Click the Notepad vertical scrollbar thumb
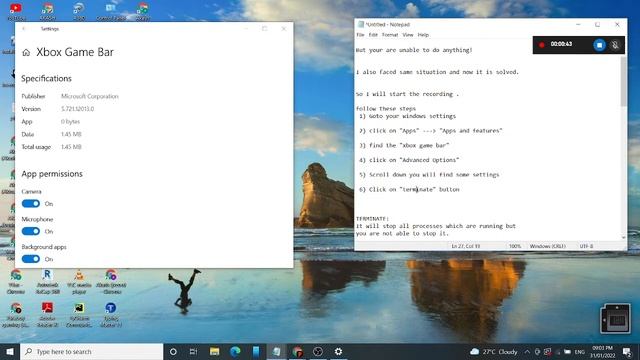Viewport: 640px width, 360px height. click(x=624, y=82)
